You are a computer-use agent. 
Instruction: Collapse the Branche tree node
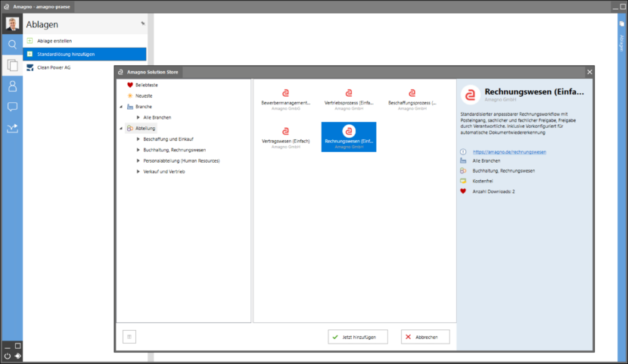coord(121,107)
